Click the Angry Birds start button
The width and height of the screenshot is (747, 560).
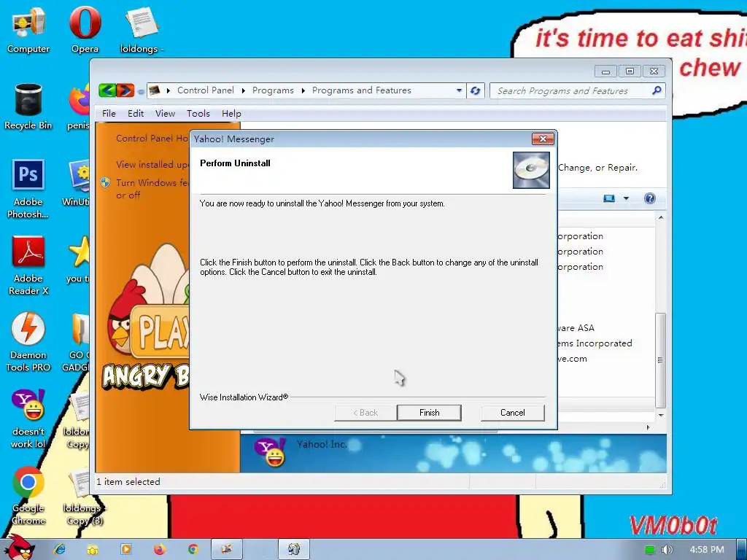20,548
